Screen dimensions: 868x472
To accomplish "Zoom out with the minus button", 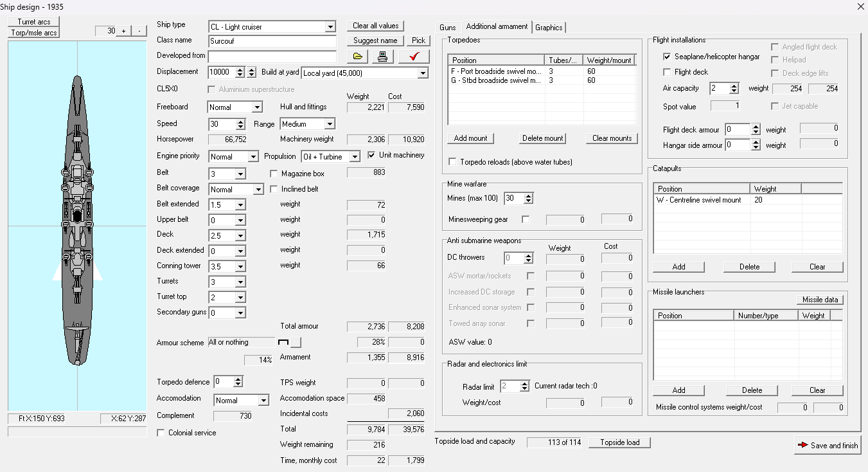I will [x=139, y=31].
